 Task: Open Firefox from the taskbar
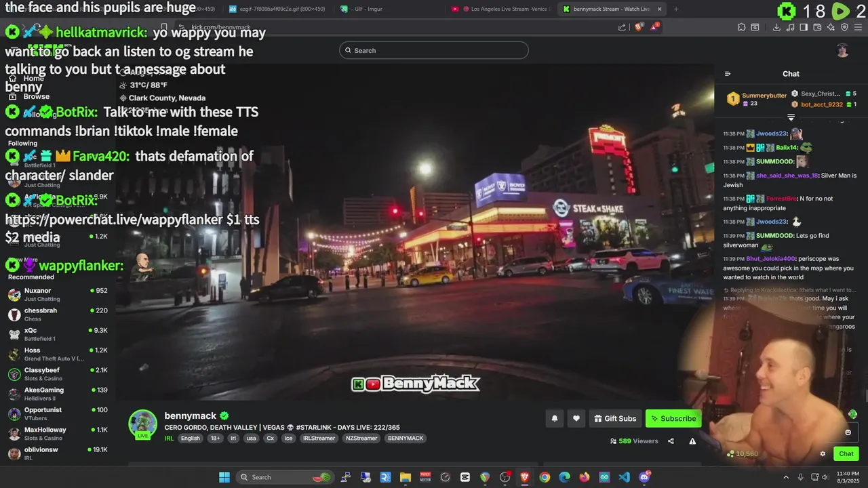[585, 477]
